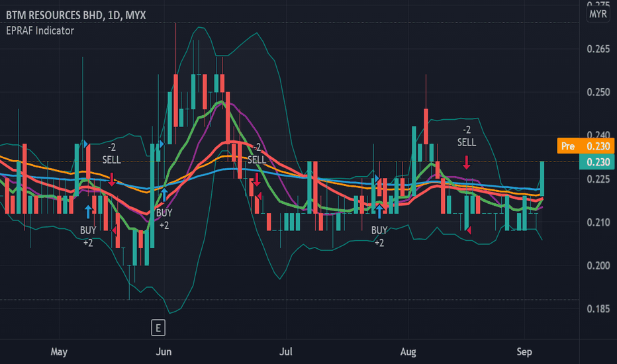Image resolution: width=617 pixels, height=364 pixels.
Task: Click the Jul label on time axis
Action: (x=286, y=351)
